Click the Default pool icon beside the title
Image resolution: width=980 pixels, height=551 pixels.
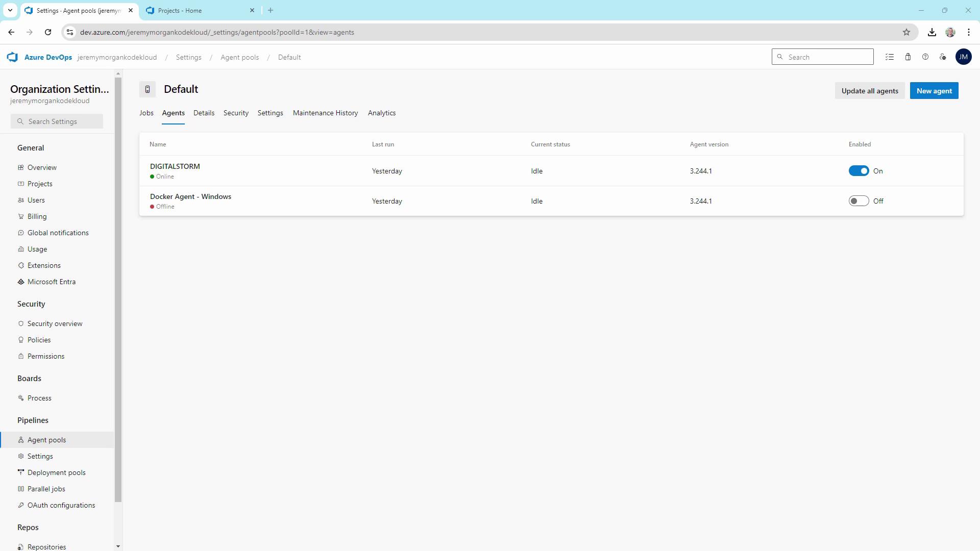(x=148, y=89)
